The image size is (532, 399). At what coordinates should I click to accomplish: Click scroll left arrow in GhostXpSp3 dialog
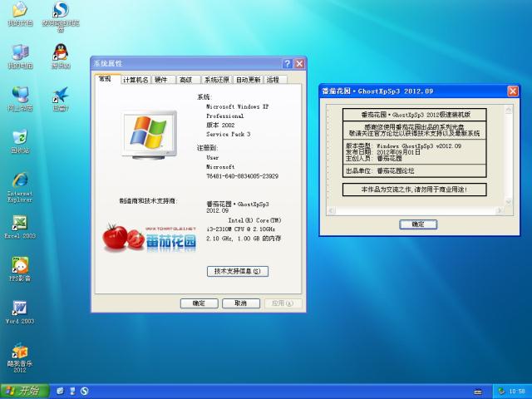(x=331, y=211)
